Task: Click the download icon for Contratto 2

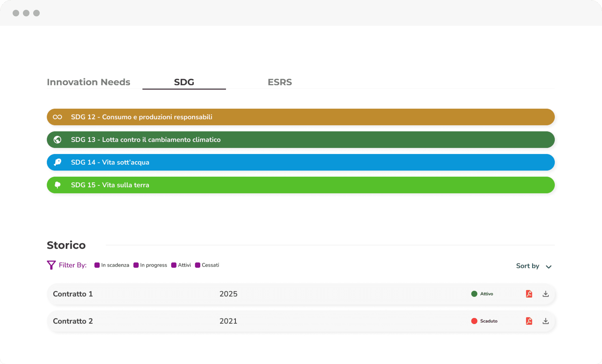Action: 545,321
